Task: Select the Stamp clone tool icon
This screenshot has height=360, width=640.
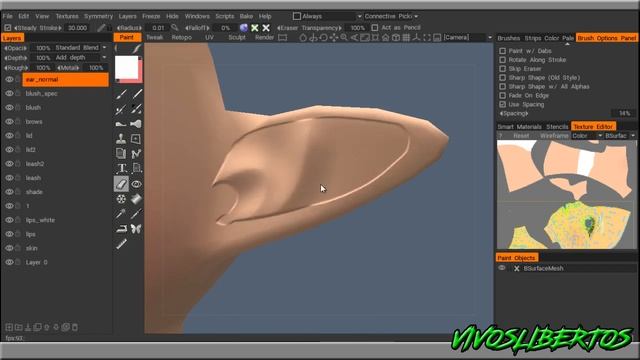Action: [x=121, y=139]
